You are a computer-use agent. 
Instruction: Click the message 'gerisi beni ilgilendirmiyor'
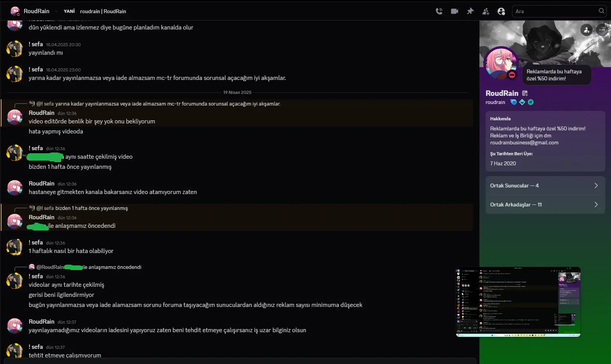click(61, 295)
